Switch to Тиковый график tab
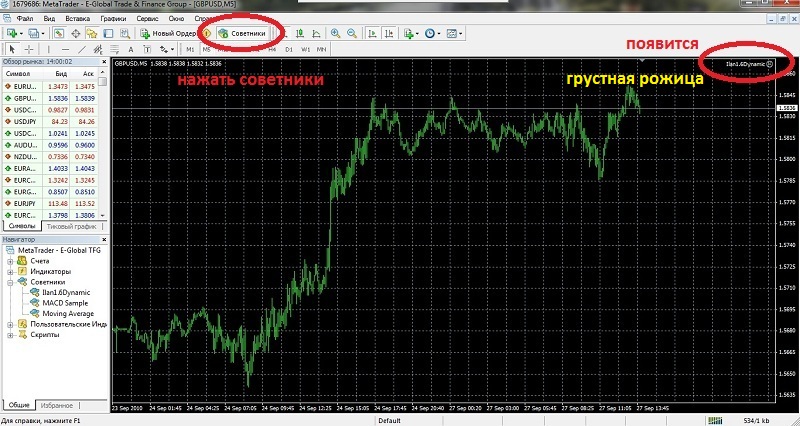This screenshot has width=800, height=426. pos(71,226)
